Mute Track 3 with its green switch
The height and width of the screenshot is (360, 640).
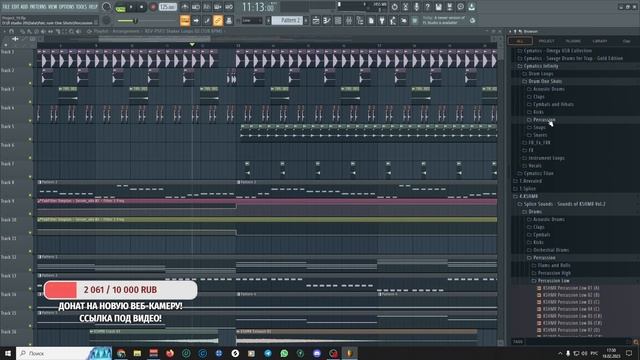(x=30, y=102)
